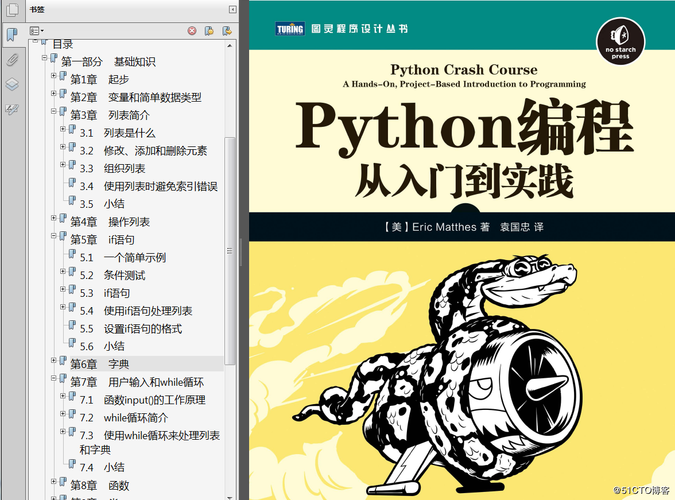
Task: Open bookmark 5.2 条件测试
Action: [x=112, y=275]
